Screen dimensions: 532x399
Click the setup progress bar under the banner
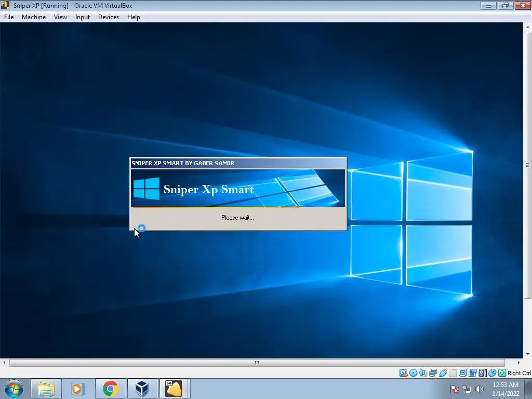tap(238, 207)
